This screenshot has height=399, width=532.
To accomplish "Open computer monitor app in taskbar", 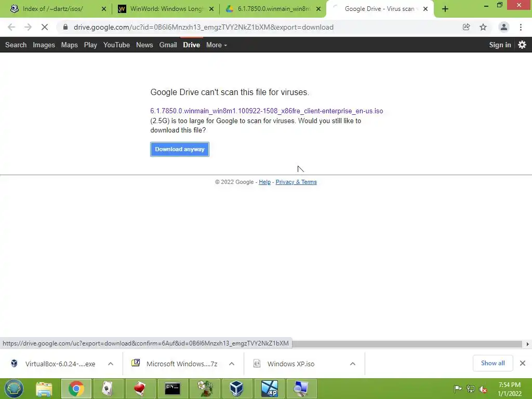I will tap(301, 389).
